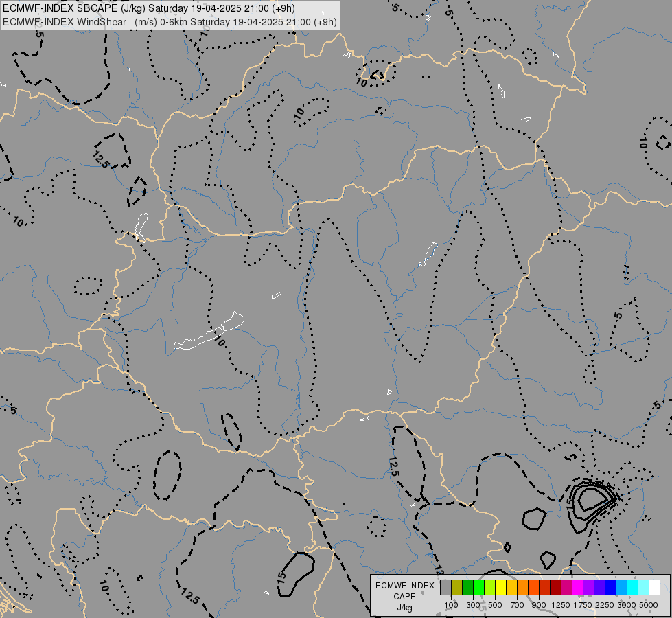
Task: Click the olive swatch above 100 label
Action: (x=457, y=588)
